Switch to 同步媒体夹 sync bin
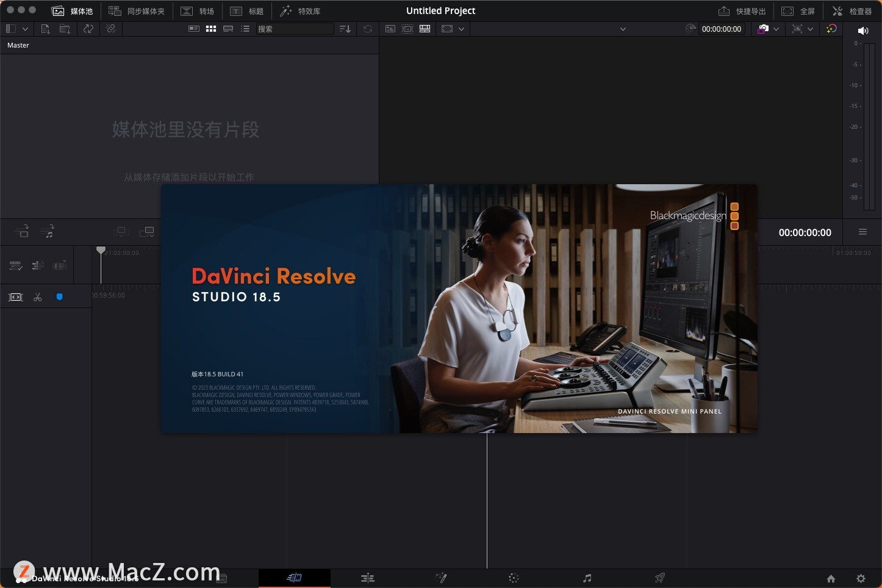This screenshot has height=588, width=882. click(137, 11)
